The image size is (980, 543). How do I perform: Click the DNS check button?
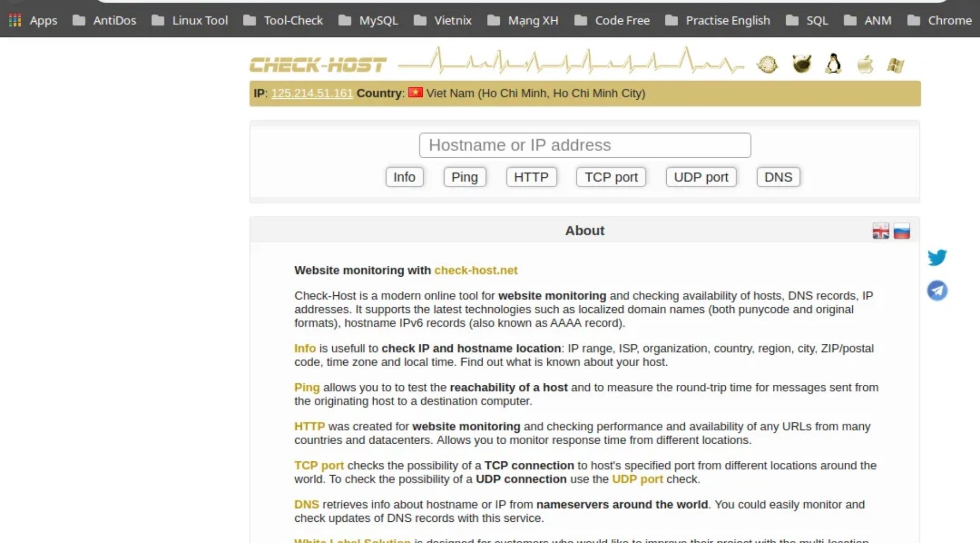click(x=778, y=177)
